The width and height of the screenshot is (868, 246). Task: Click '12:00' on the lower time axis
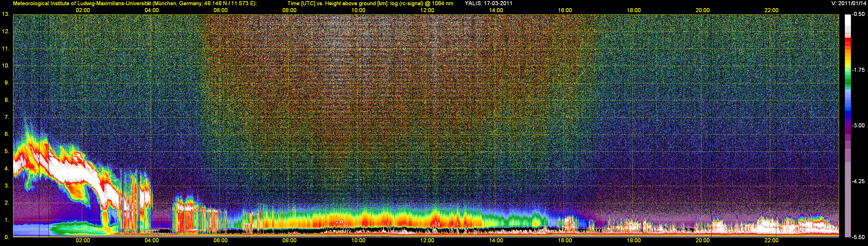427,240
